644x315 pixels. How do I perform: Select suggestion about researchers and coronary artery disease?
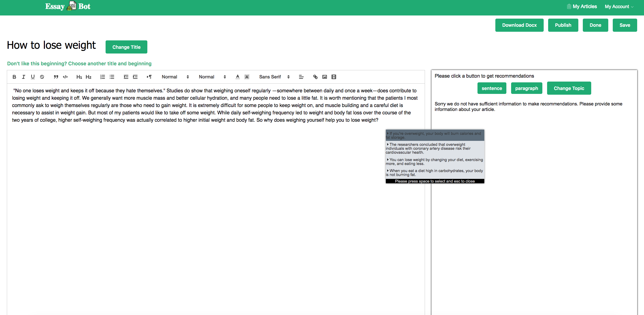point(435,148)
